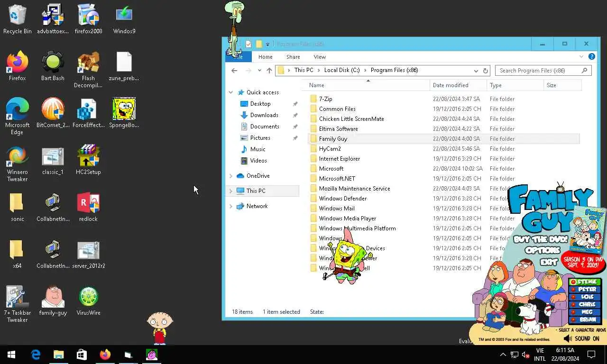
Task: Select the x64 folder on desktop
Action: (18, 254)
